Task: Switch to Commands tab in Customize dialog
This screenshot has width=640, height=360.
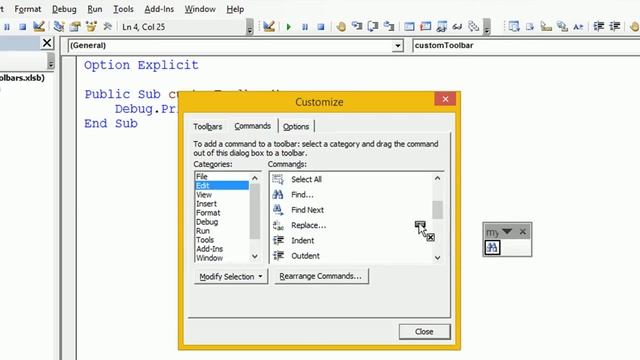Action: point(253,126)
